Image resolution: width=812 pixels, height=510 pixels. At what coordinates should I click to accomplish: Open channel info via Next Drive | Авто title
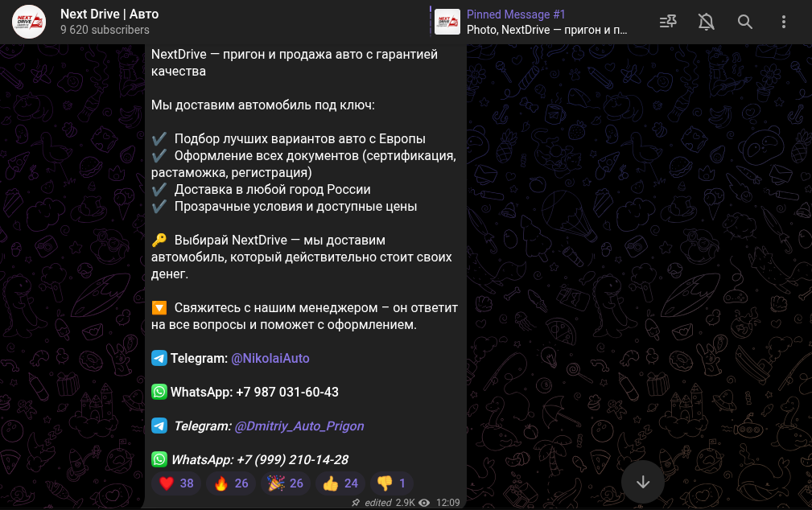[x=109, y=14]
